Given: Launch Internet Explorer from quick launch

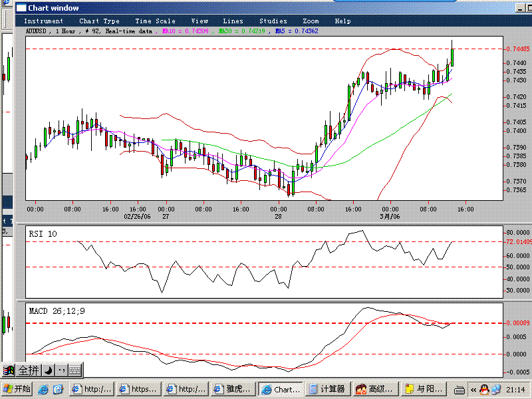Looking at the screenshot, I should [44, 389].
